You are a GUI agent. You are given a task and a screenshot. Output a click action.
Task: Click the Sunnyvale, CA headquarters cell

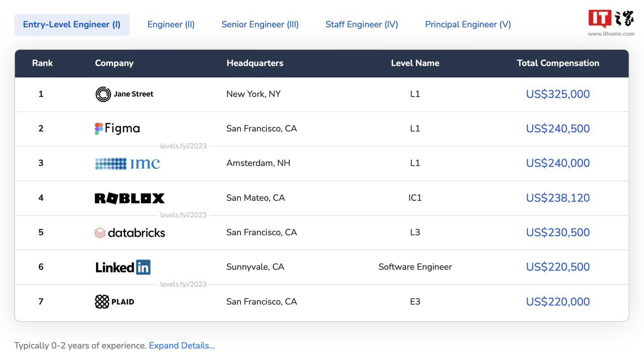point(255,267)
